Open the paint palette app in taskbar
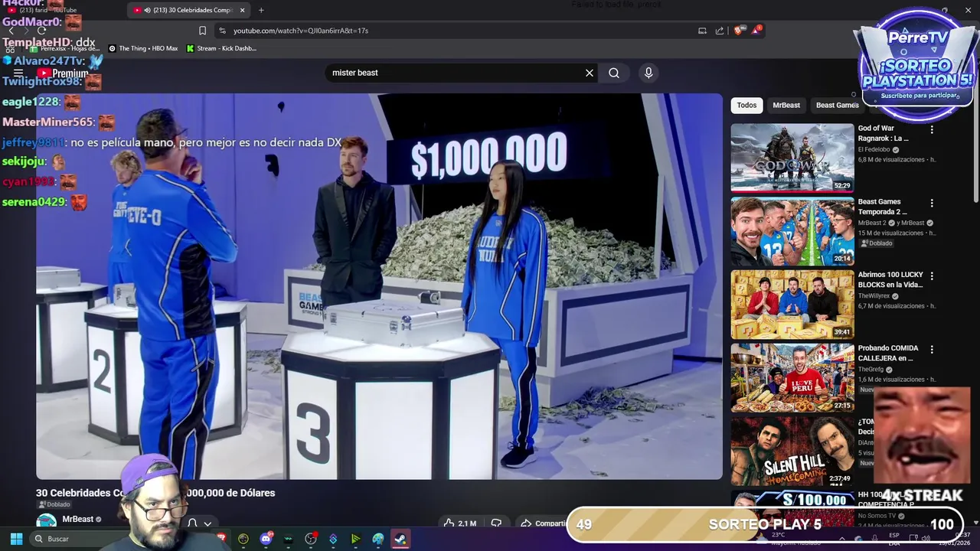The width and height of the screenshot is (980, 551). [x=378, y=539]
